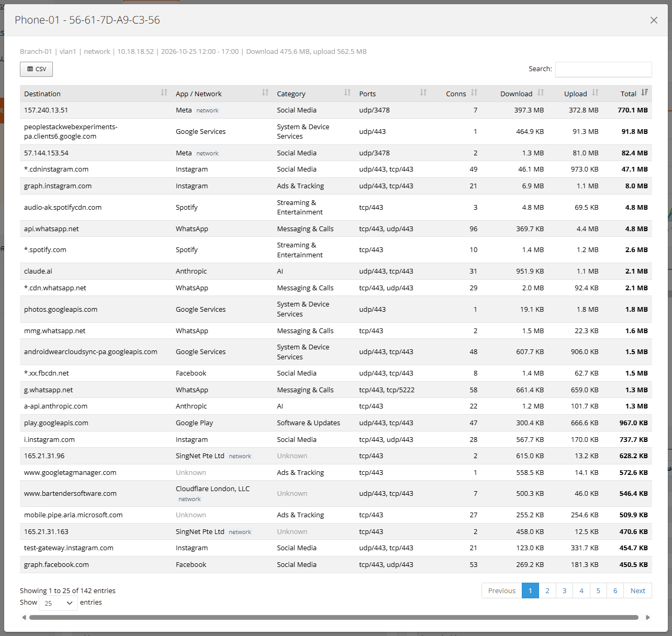Sort by Destination column sort icon
672x636 pixels.
pos(164,93)
